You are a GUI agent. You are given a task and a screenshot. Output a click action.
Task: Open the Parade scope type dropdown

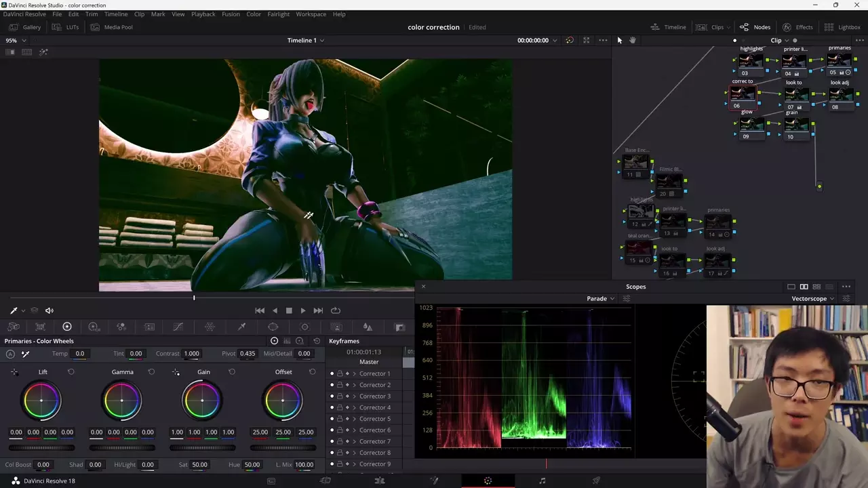(600, 298)
